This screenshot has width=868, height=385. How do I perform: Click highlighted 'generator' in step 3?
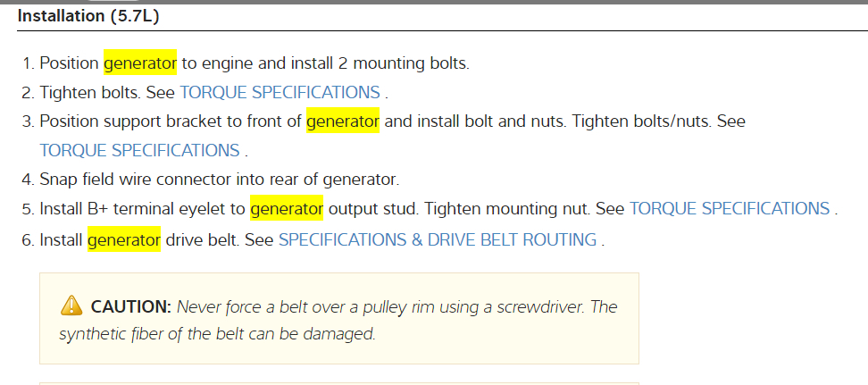click(x=343, y=121)
